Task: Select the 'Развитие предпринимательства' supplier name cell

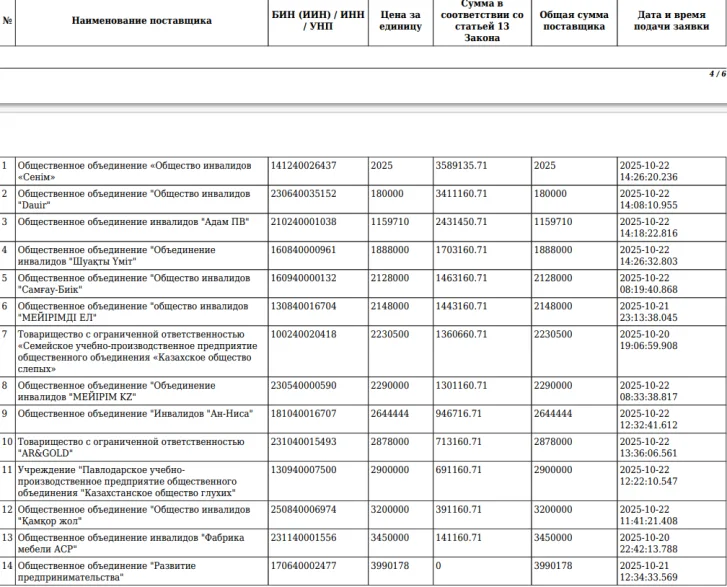Action: [x=141, y=571]
